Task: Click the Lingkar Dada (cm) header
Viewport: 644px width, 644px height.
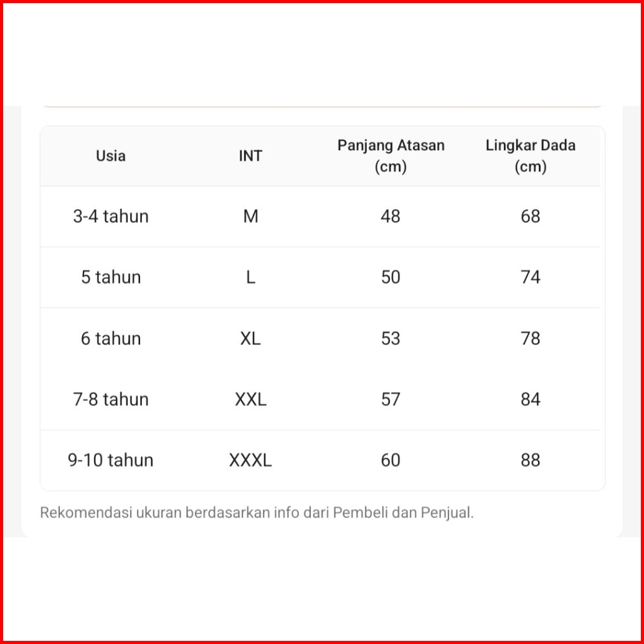Action: [531, 156]
